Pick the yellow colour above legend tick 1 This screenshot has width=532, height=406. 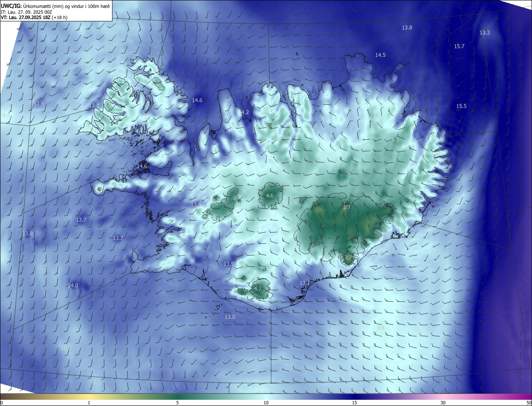89,397
